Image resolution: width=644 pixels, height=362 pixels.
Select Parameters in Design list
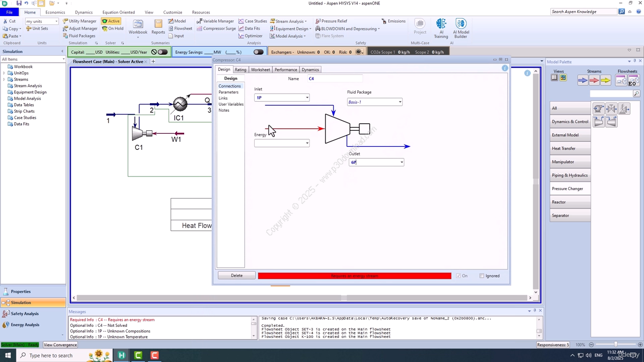[228, 92]
